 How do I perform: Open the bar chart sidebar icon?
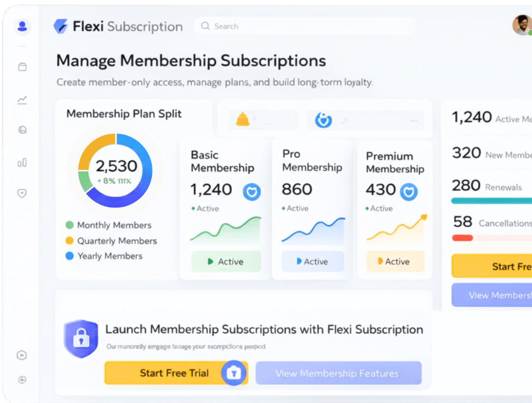22,163
